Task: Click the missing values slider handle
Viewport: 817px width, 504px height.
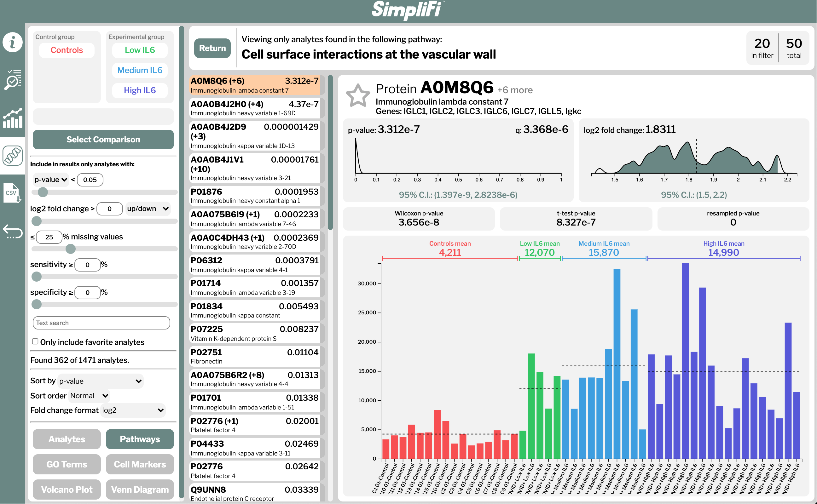Action: [x=70, y=249]
